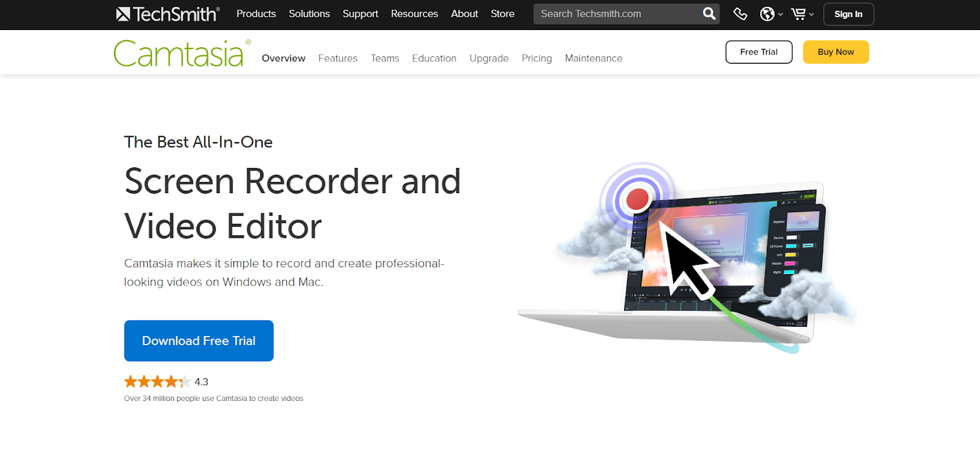Screen dimensions: 980x461
Task: Click the red record button graphic
Action: click(638, 199)
